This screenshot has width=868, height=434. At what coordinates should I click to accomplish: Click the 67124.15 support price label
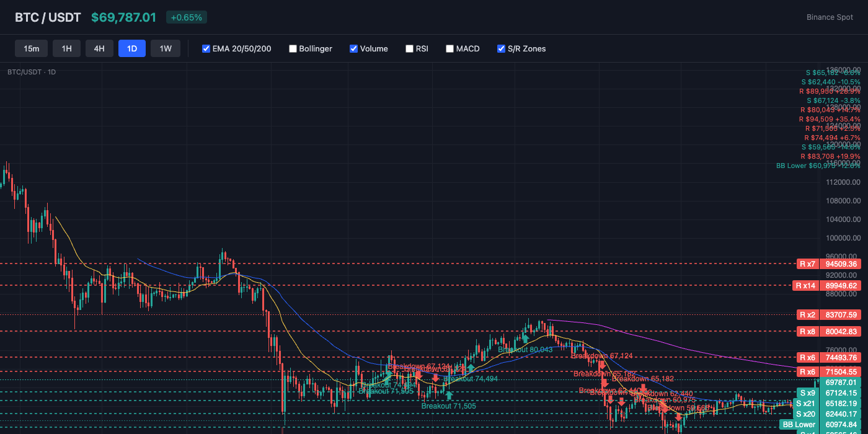point(841,392)
